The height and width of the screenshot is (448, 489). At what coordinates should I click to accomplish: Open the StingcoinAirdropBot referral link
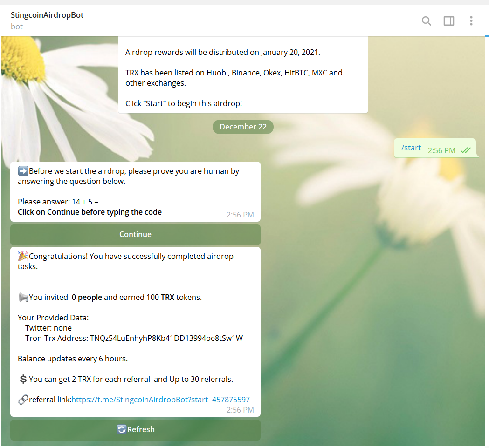(161, 400)
